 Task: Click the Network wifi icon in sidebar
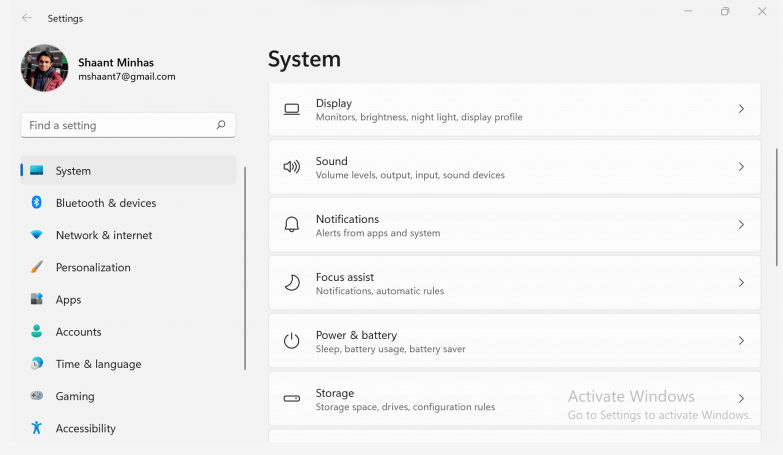(36, 235)
